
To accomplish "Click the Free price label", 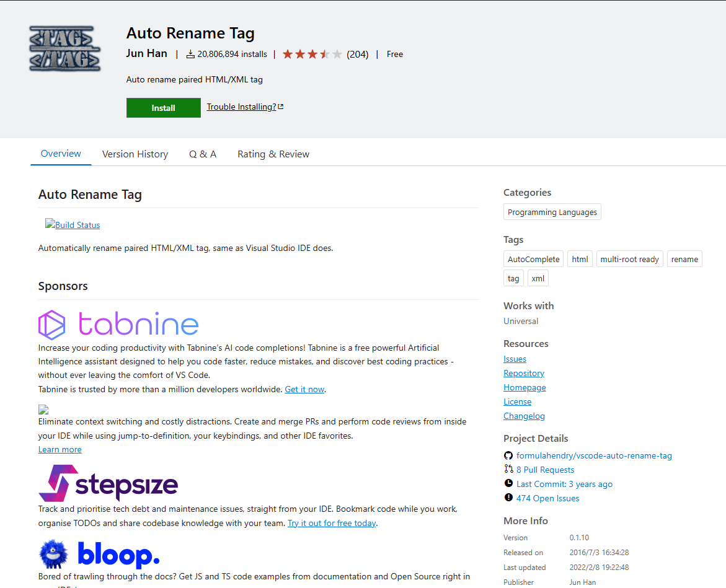I will tap(395, 55).
